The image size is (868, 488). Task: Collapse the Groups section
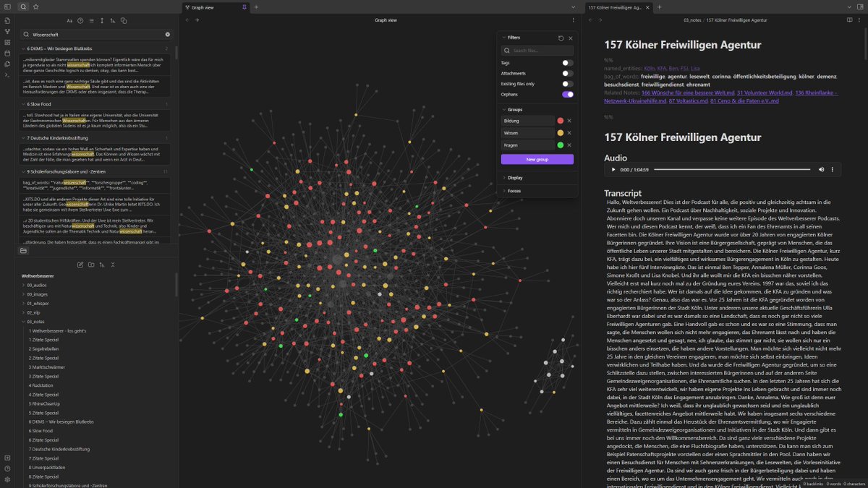pos(513,109)
